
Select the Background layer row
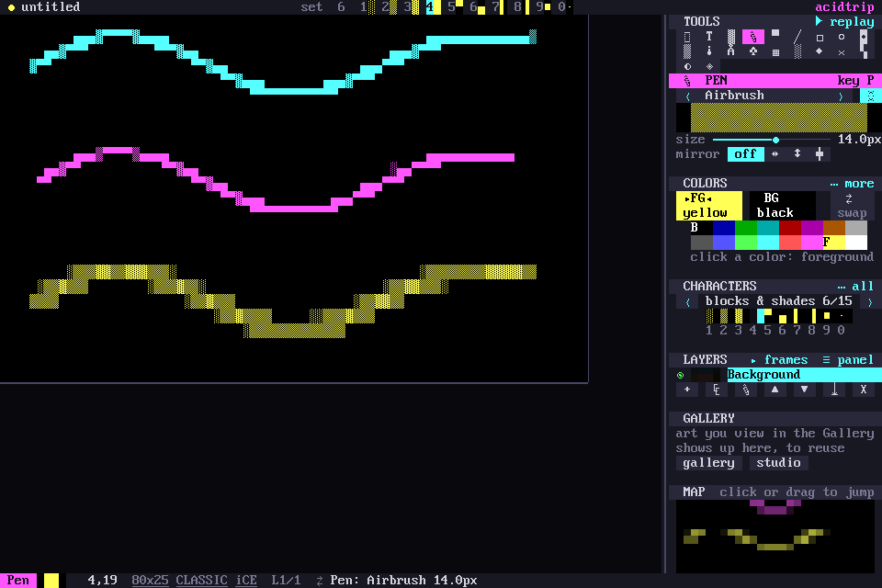(x=805, y=375)
